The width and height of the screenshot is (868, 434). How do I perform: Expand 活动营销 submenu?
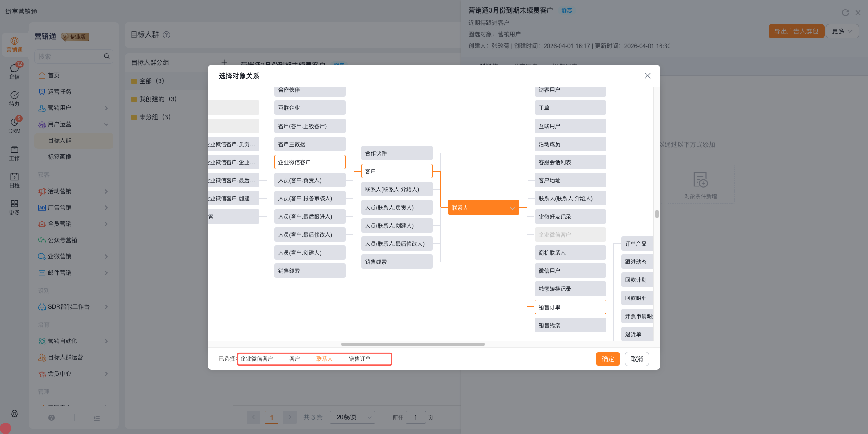pyautogui.click(x=106, y=191)
